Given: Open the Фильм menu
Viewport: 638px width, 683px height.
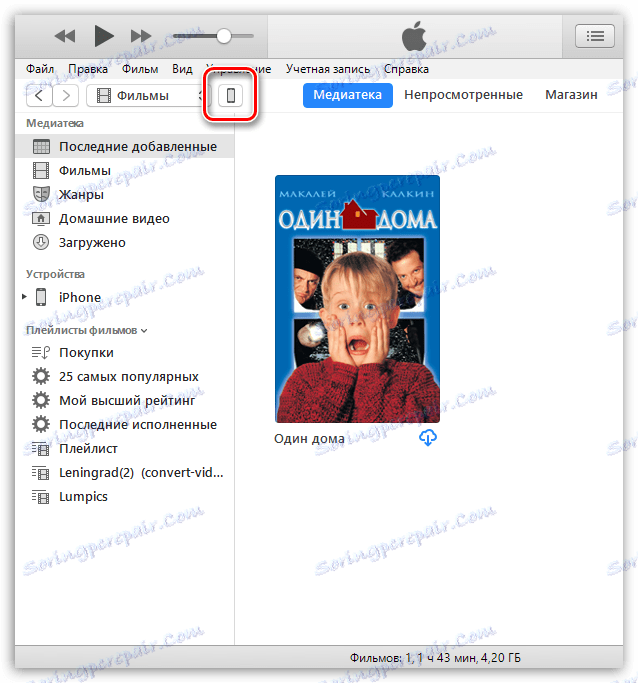Looking at the screenshot, I should (140, 69).
